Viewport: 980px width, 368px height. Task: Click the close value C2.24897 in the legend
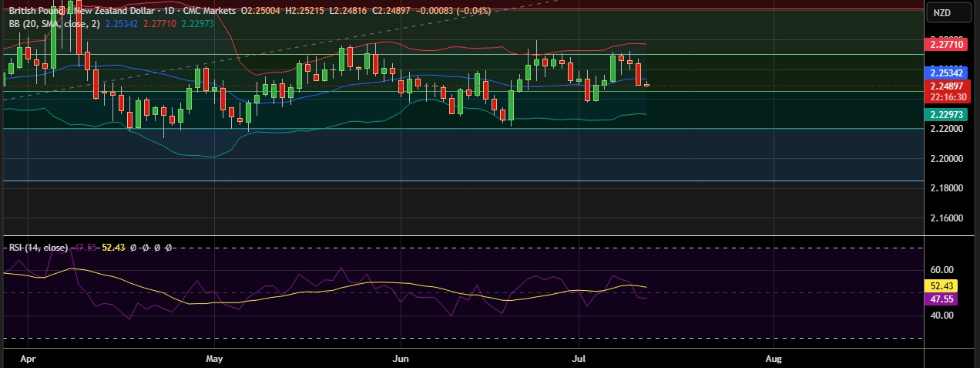tap(391, 12)
